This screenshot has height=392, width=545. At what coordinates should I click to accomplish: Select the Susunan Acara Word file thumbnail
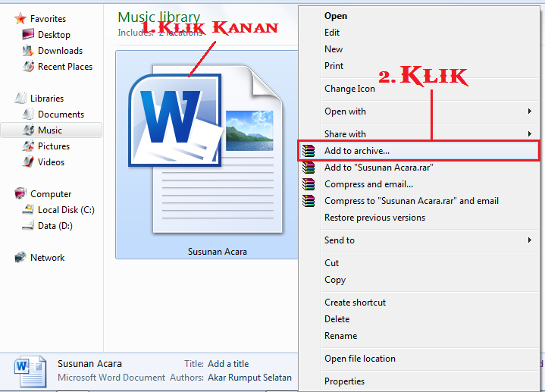207,155
